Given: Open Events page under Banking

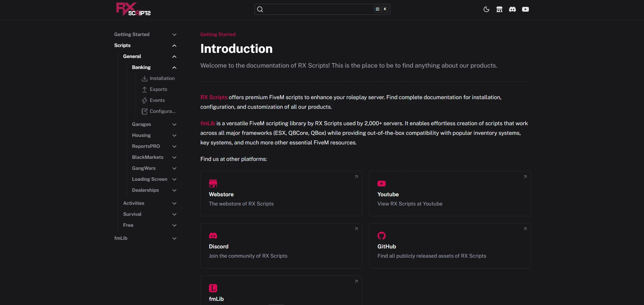Looking at the screenshot, I should point(157,100).
